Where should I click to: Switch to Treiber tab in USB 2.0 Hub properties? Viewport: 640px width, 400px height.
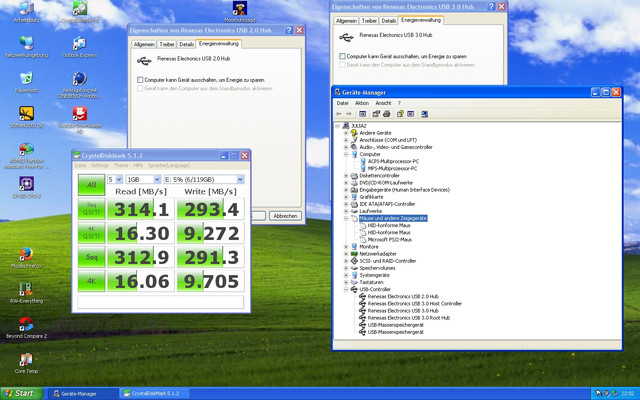pyautogui.click(x=167, y=44)
